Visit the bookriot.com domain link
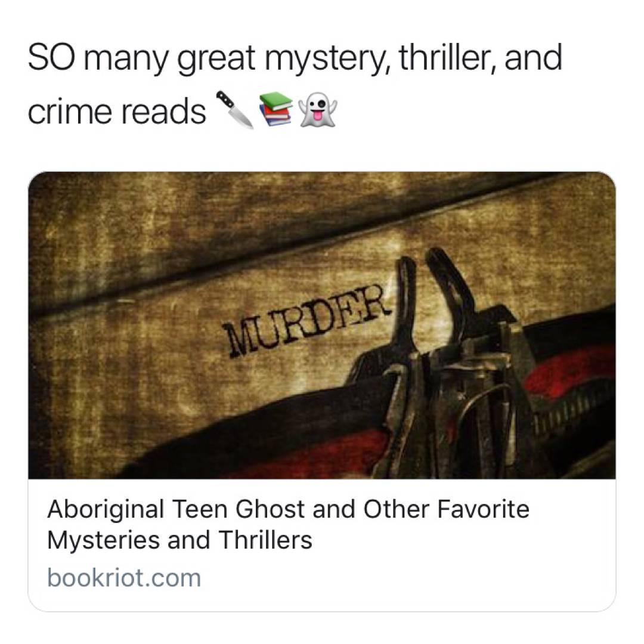644x644 pixels. click(124, 578)
